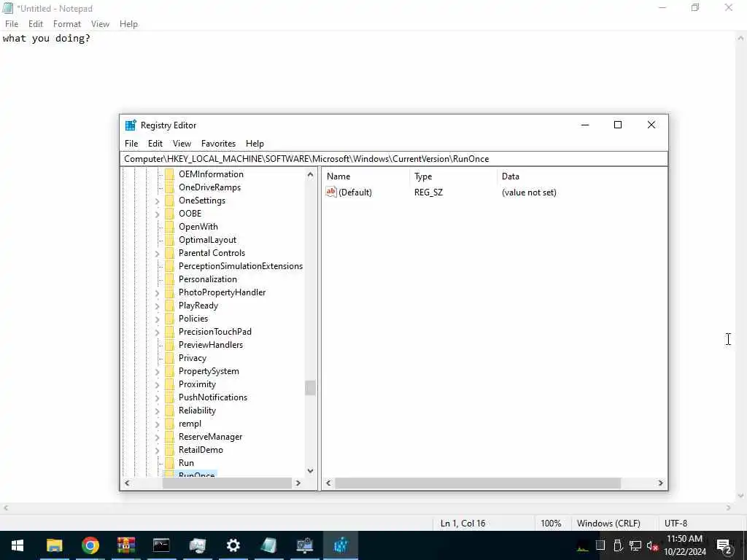Open the Settings gear taskbar icon
The width and height of the screenshot is (747, 560).
tap(233, 545)
